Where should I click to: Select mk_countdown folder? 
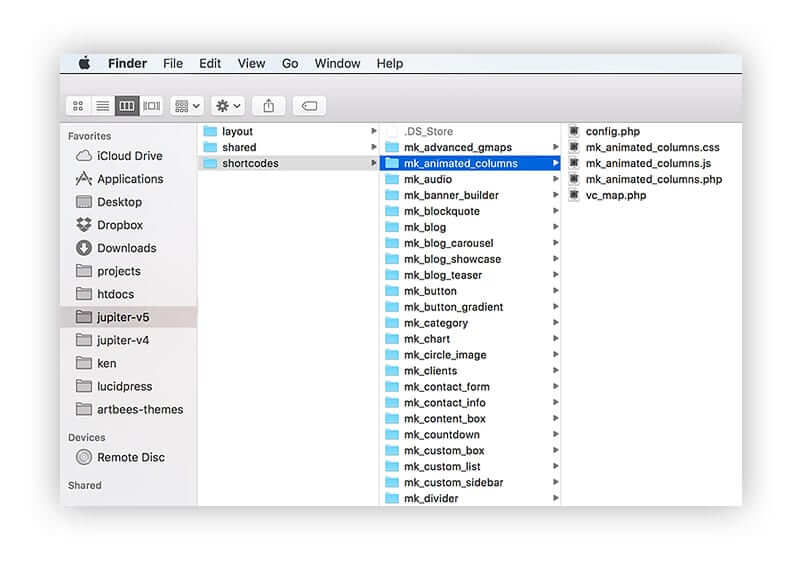tap(470, 434)
